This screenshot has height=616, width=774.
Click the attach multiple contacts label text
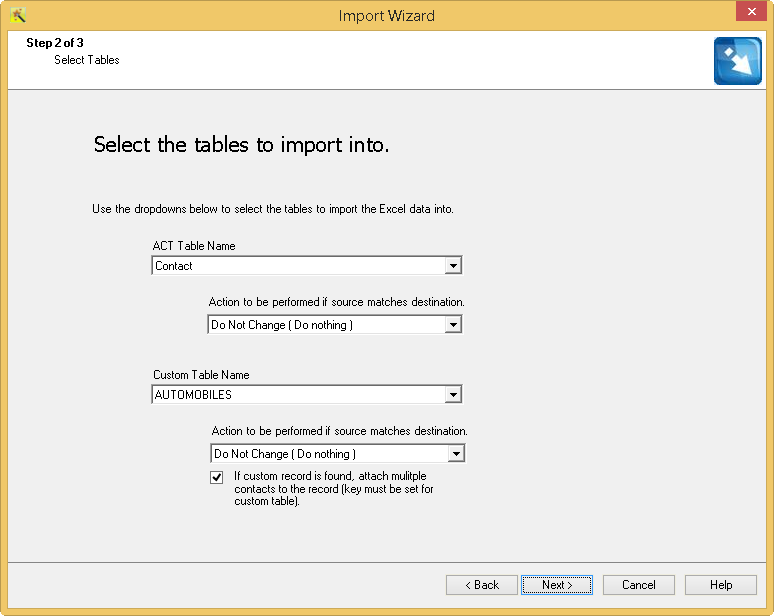click(334, 489)
